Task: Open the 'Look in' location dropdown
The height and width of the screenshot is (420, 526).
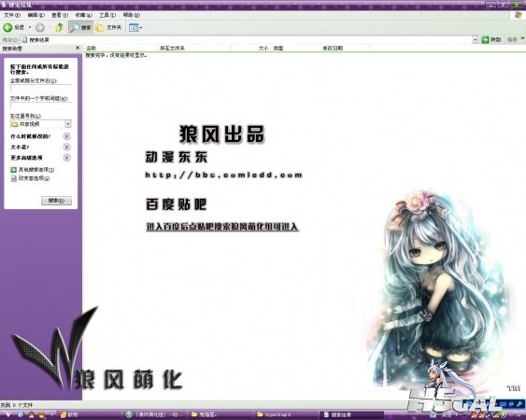Action: [68, 124]
